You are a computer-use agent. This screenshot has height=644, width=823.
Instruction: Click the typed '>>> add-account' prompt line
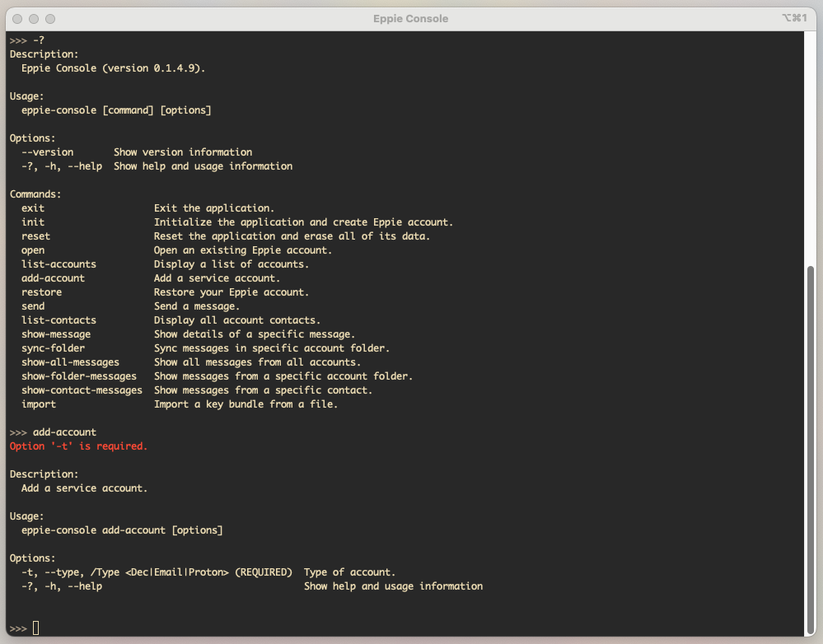tap(53, 432)
